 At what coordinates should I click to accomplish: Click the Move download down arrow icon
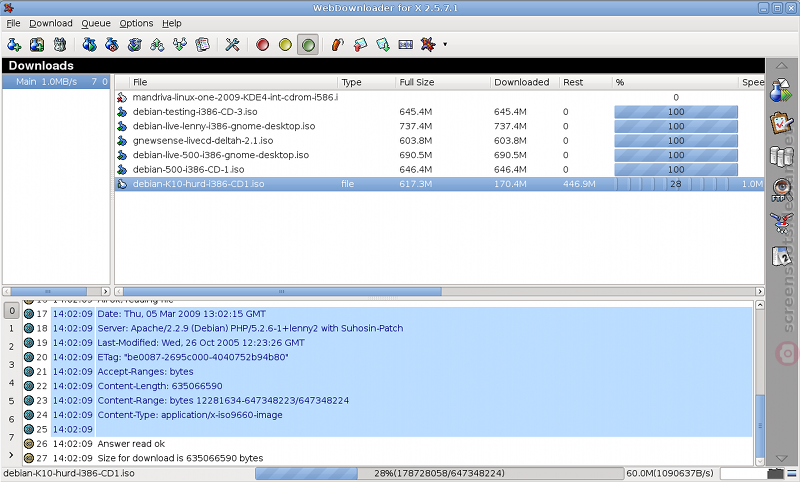[180, 45]
